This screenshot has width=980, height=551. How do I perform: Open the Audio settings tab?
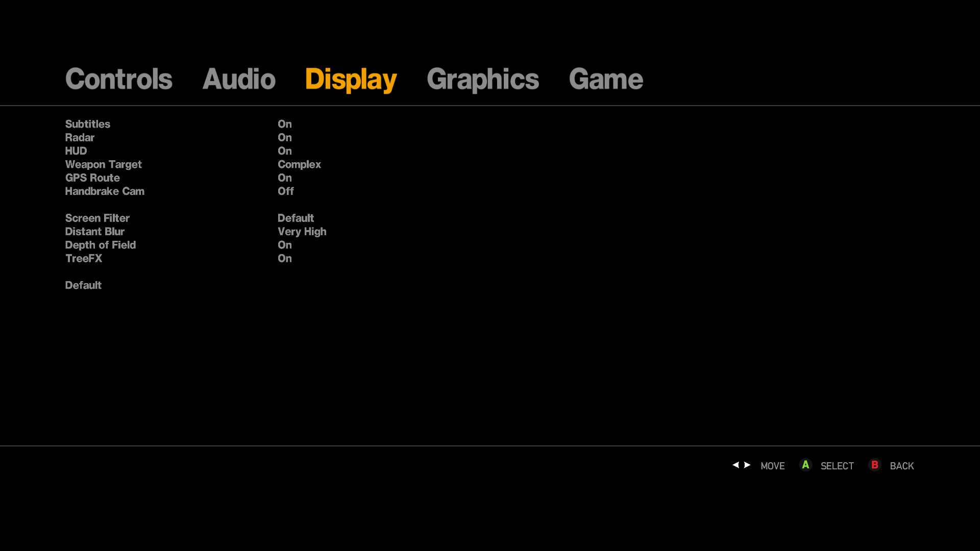(239, 79)
